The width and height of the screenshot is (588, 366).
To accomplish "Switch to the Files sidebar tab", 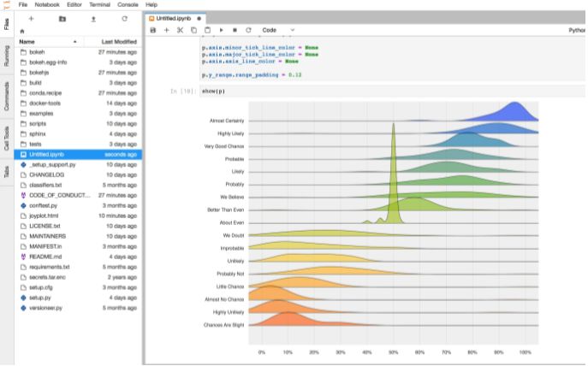I will (7, 24).
